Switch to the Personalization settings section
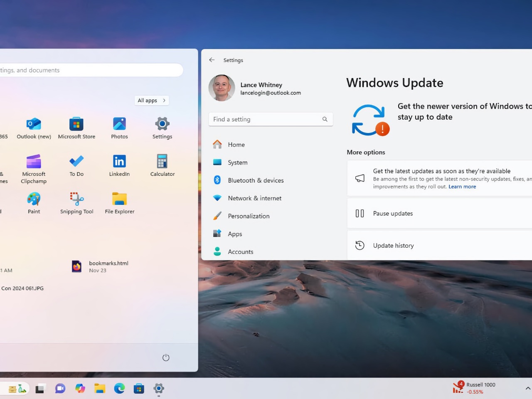This screenshot has width=532, height=399. pyautogui.click(x=249, y=216)
